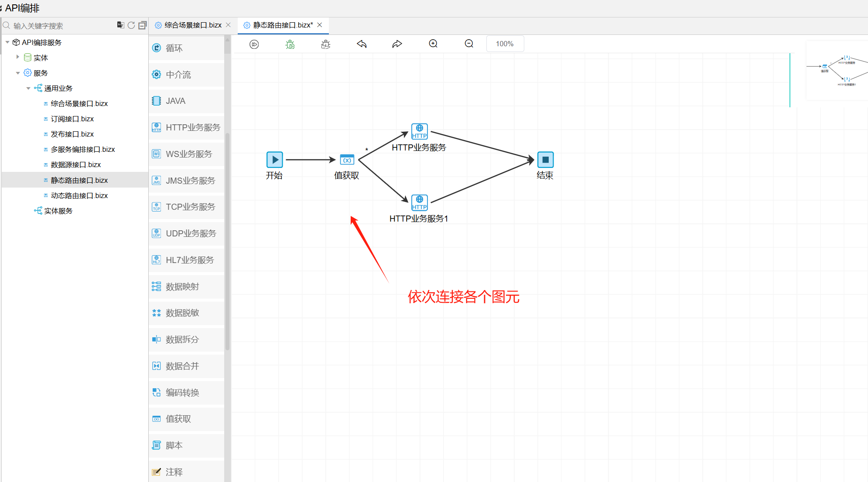The width and height of the screenshot is (868, 482).
Task: Click the zoom out magnifier icon
Action: 469,44
